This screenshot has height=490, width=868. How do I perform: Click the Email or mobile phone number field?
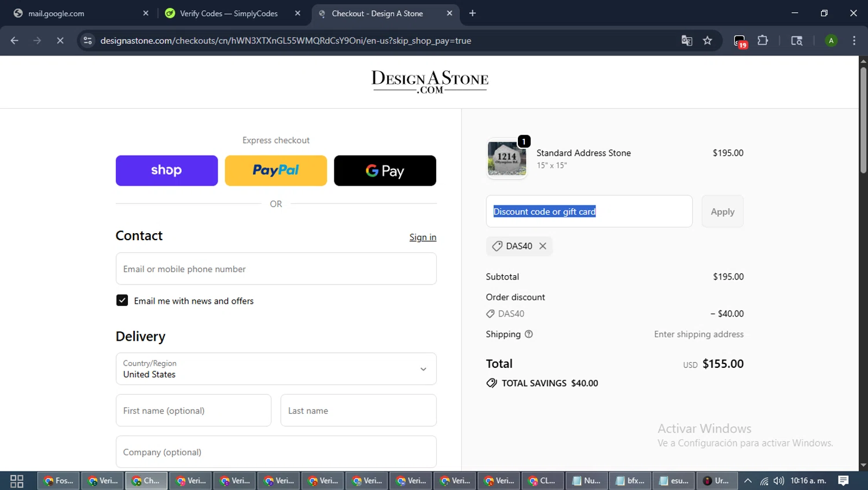point(276,268)
